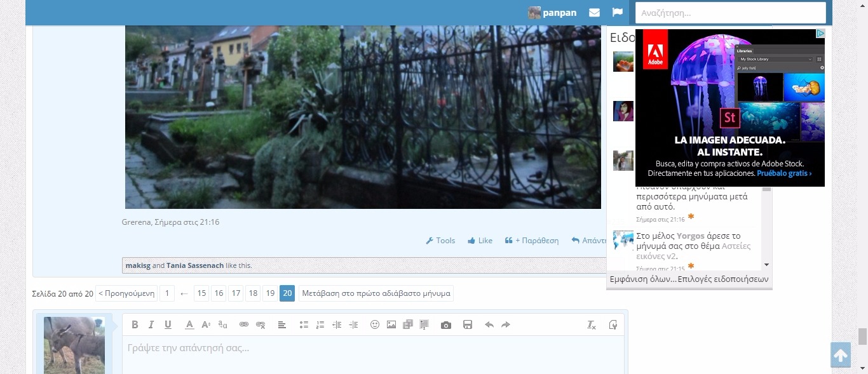The image size is (868, 374).
Task: Click the insert image icon
Action: coord(391,324)
